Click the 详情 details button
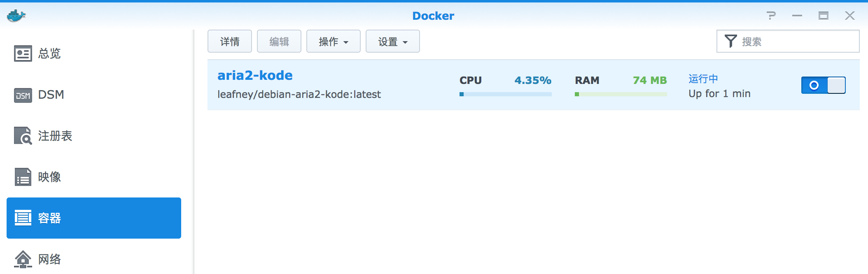The image size is (868, 274). pos(230,41)
